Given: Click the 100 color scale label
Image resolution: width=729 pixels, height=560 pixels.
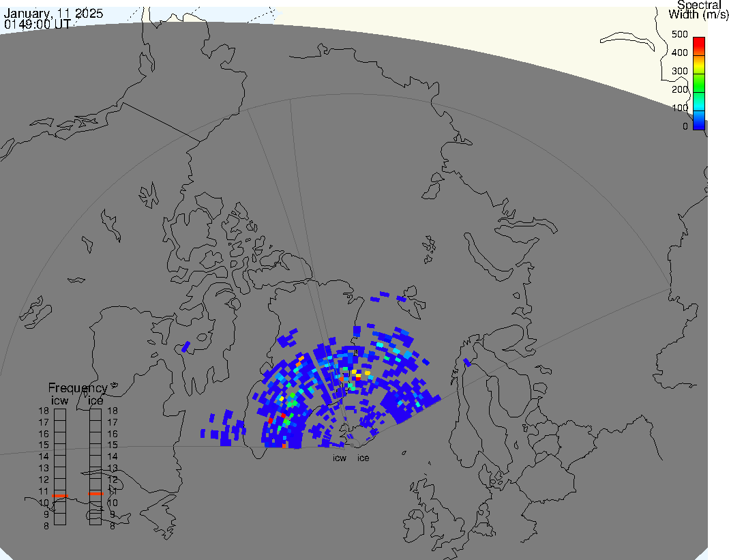Looking at the screenshot, I should click(679, 108).
